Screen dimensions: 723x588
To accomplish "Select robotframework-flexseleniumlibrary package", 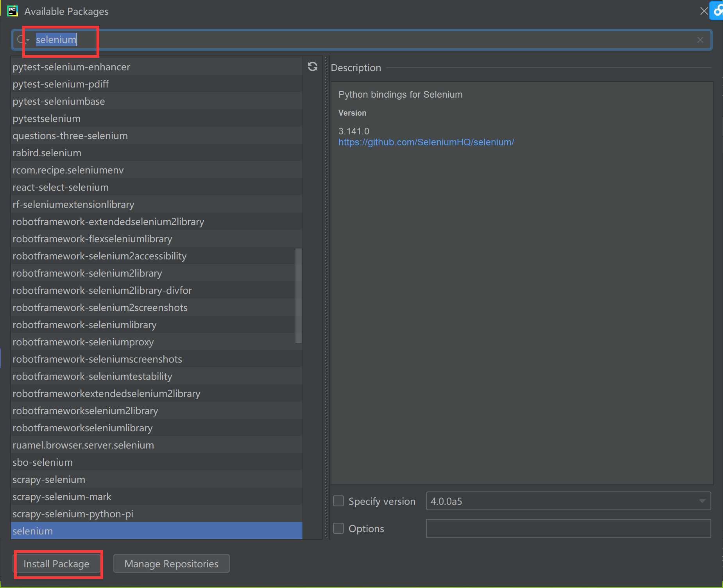I will (x=157, y=239).
